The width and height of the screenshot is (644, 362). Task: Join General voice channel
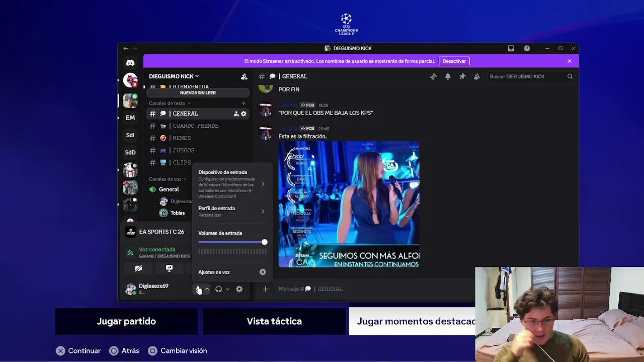pyautogui.click(x=170, y=190)
